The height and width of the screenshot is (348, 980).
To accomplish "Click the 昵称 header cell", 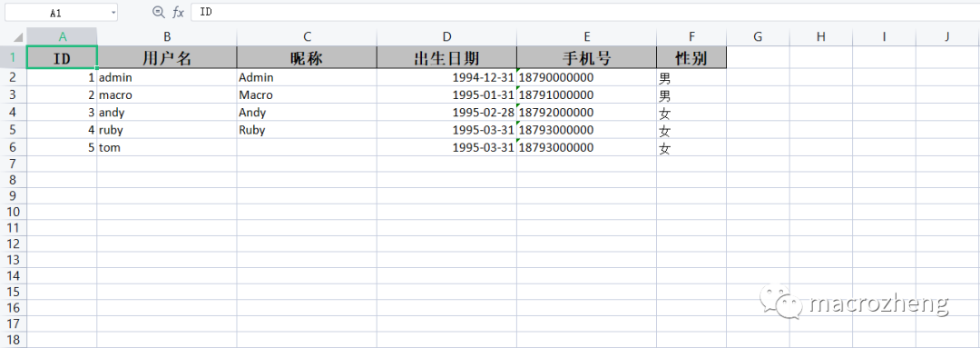I will coord(307,57).
